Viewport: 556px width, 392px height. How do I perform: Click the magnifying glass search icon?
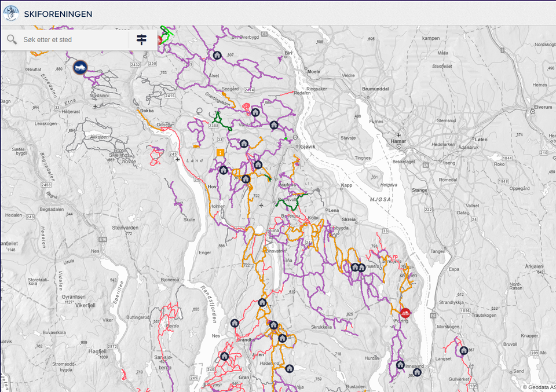(12, 39)
